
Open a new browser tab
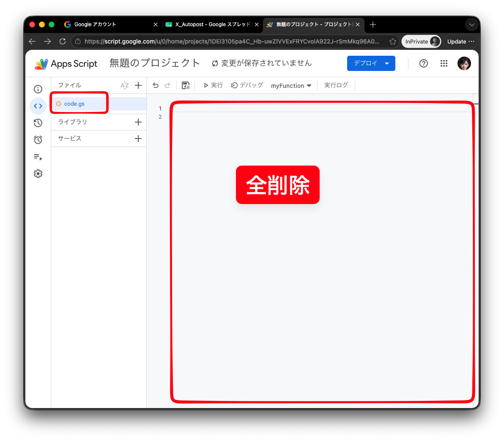click(373, 24)
